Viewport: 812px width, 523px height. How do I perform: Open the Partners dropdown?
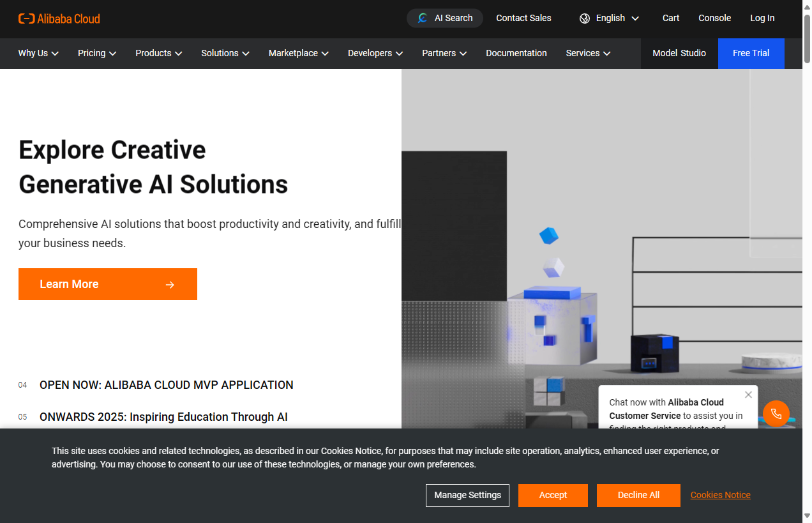444,54
